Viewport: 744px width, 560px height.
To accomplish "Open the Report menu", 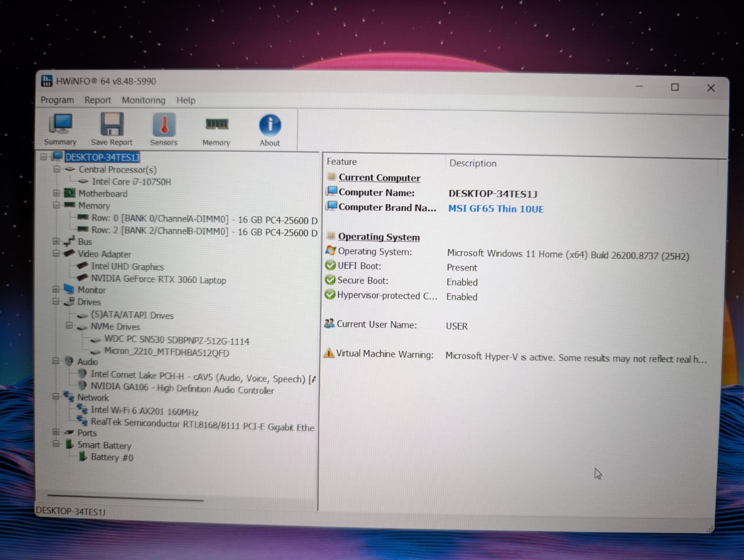I will [98, 100].
